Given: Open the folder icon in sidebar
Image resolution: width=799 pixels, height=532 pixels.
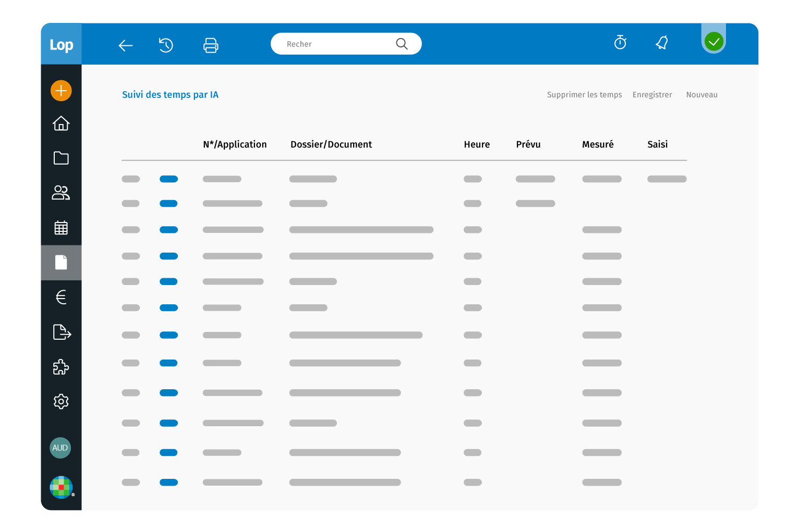Looking at the screenshot, I should 61,158.
